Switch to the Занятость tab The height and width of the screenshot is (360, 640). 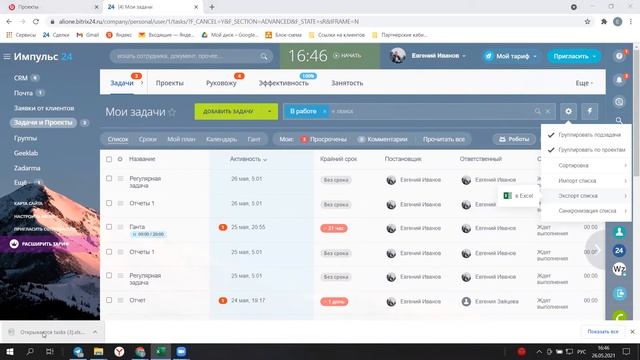[x=347, y=83]
